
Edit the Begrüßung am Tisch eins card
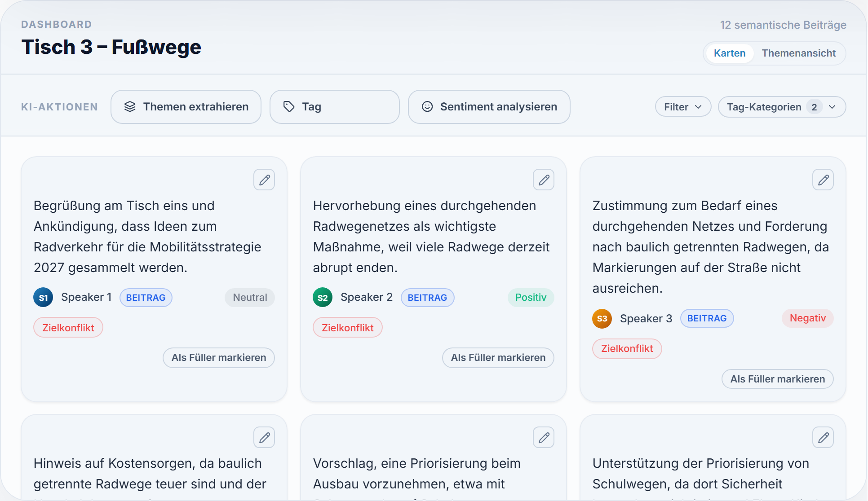pos(264,180)
